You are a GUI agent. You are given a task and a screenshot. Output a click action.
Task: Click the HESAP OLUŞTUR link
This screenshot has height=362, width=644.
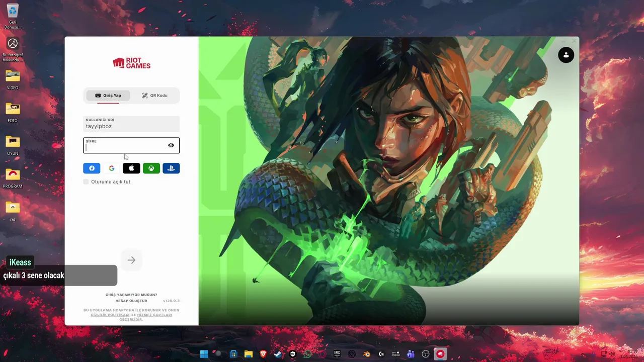[x=131, y=301]
